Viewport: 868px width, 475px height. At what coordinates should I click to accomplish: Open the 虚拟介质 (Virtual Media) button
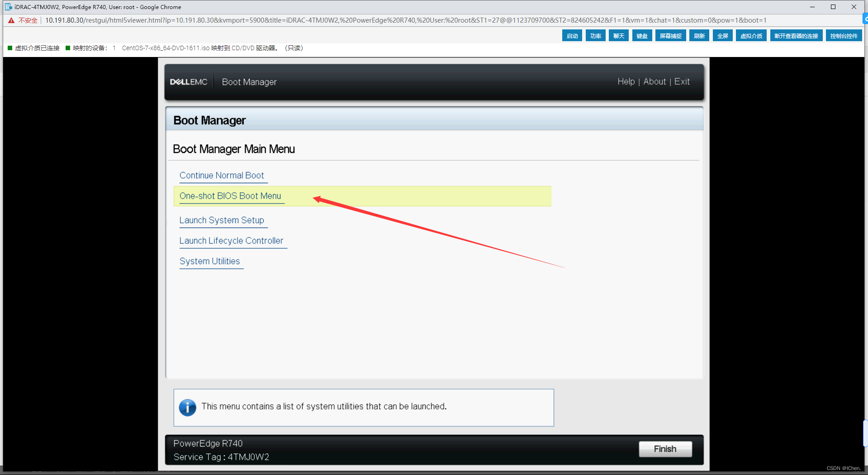[751, 36]
